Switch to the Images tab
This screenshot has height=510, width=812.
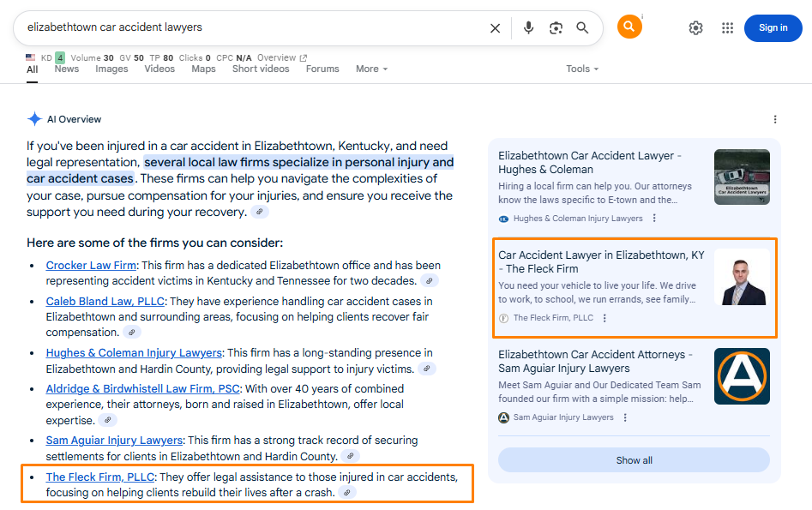point(111,69)
